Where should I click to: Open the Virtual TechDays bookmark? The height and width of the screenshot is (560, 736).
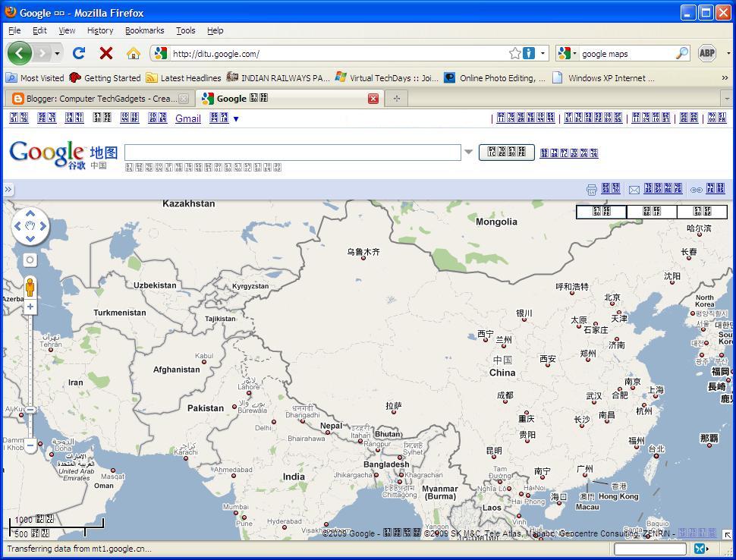point(387,78)
